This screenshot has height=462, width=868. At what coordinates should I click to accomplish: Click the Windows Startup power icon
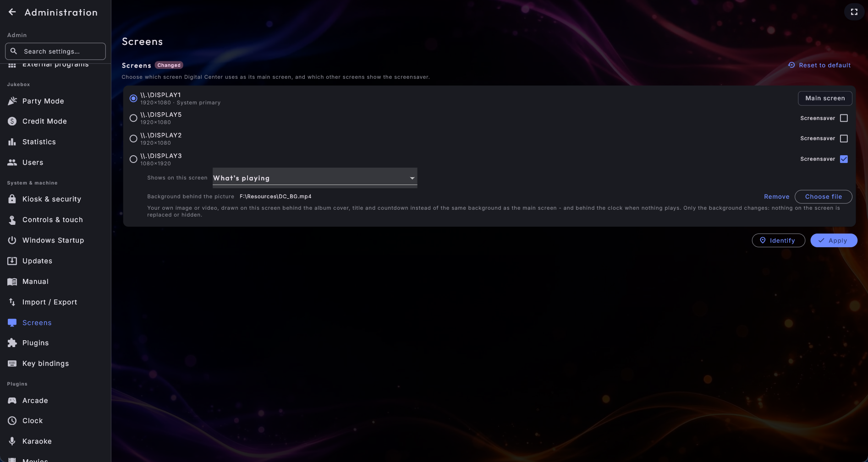coord(12,240)
